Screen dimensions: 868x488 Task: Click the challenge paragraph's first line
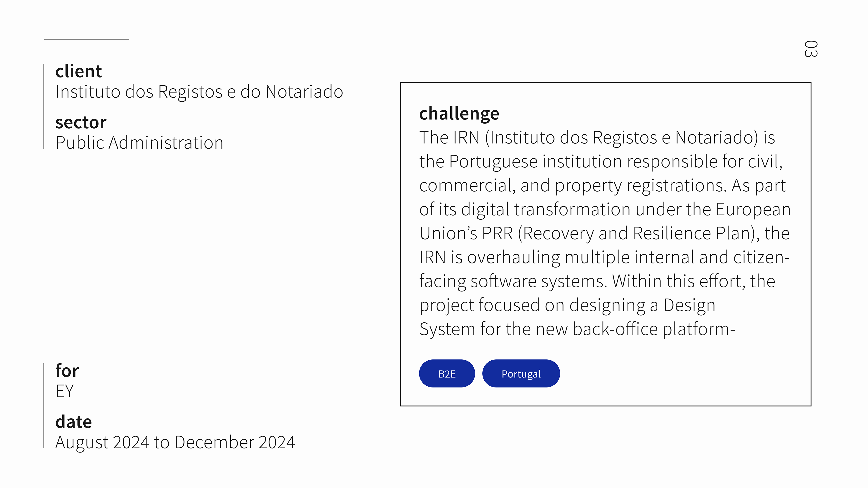click(597, 138)
